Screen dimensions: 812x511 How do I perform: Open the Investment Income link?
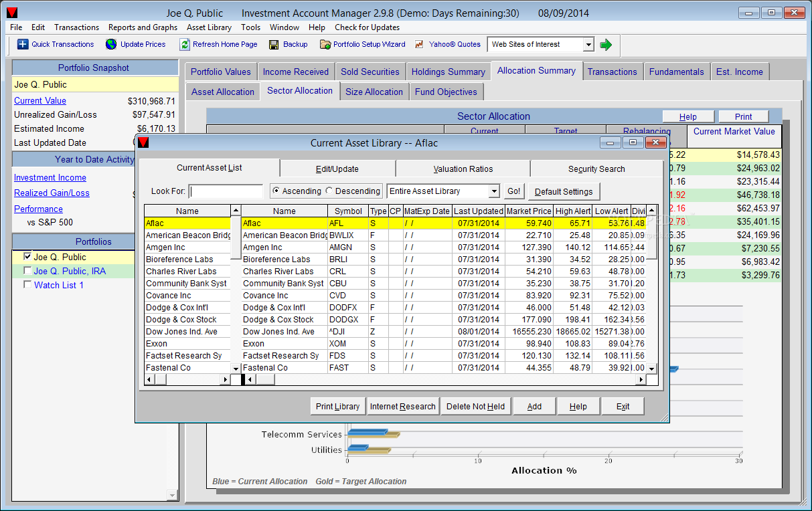click(50, 177)
